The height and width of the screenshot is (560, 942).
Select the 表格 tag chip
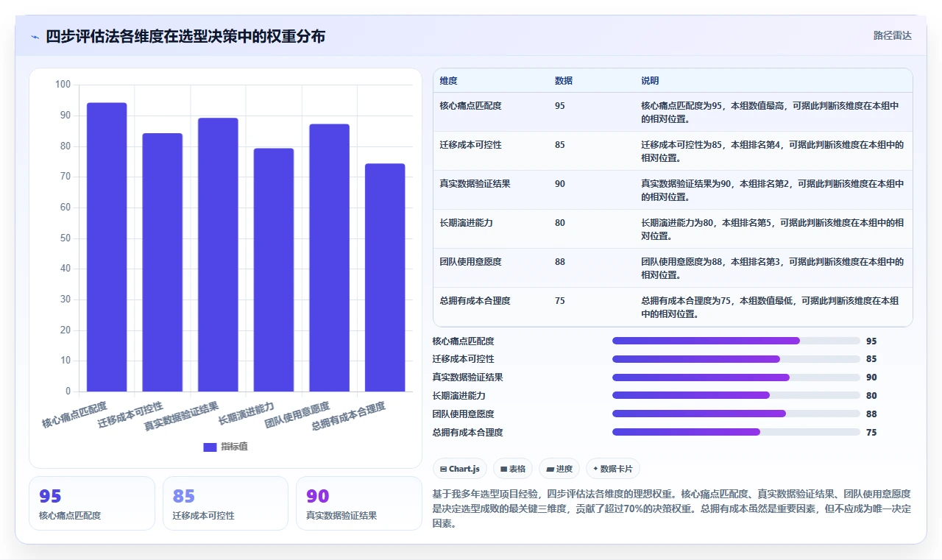point(513,469)
